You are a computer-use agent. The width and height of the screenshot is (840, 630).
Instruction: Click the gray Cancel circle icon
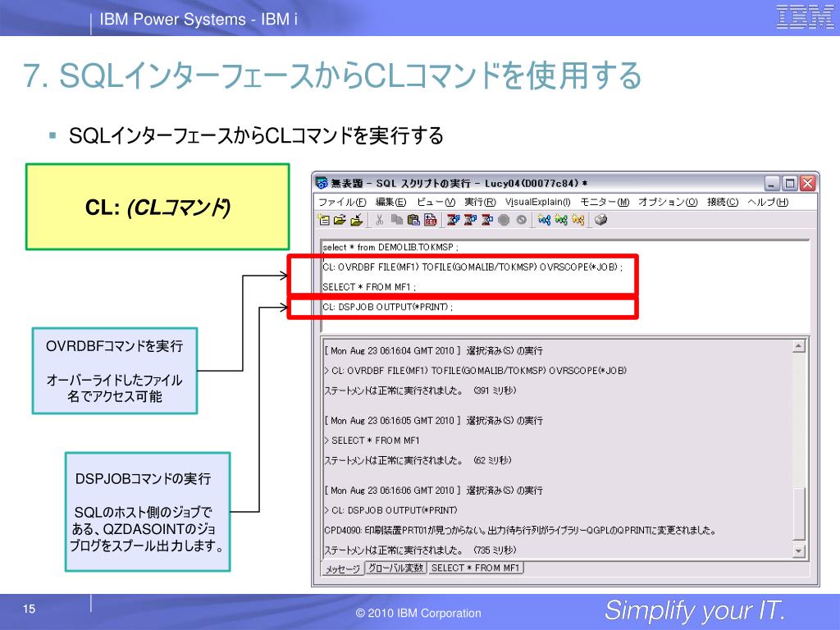point(521,220)
